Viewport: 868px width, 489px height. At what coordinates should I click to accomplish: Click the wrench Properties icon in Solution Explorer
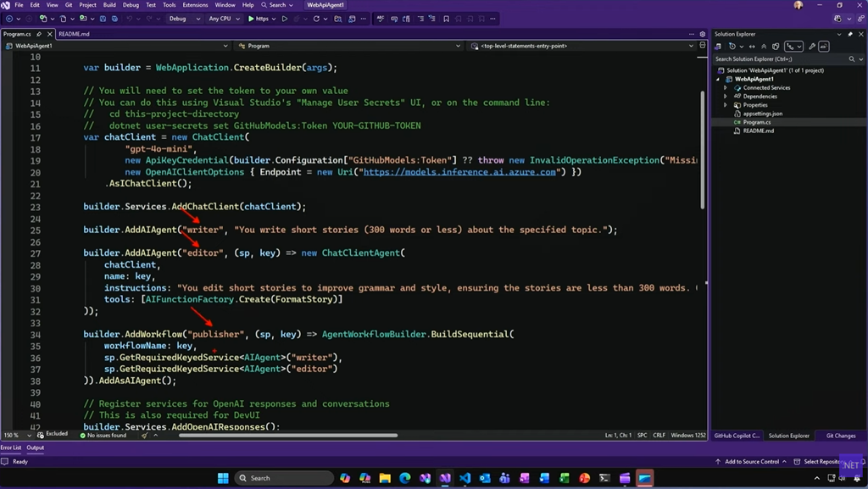tap(811, 47)
